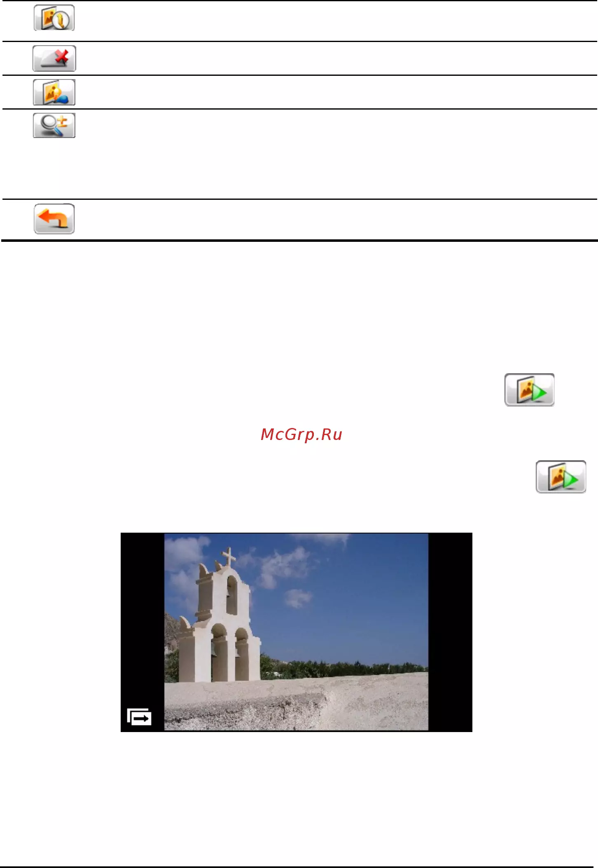
Task: Open the magnifier zoom plus/minus tool
Action: click(54, 125)
